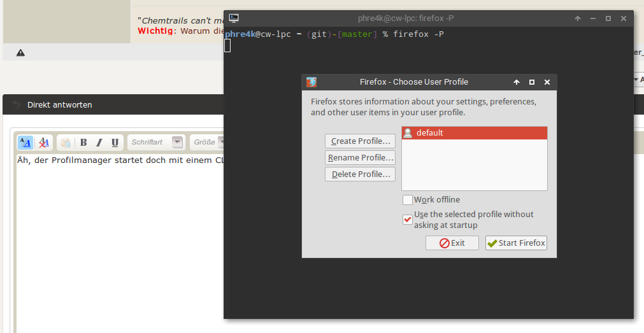Screen dimensions: 644x333
Task: Toggle underline formatting in the forum editor
Action: [115, 143]
